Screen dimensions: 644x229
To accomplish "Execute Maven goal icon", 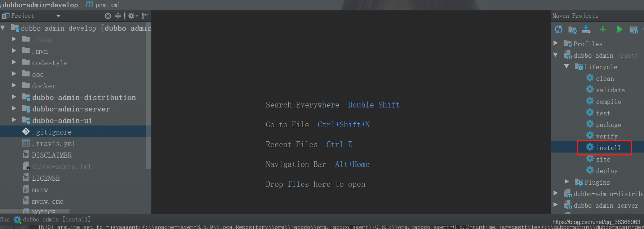I will (634, 30).
